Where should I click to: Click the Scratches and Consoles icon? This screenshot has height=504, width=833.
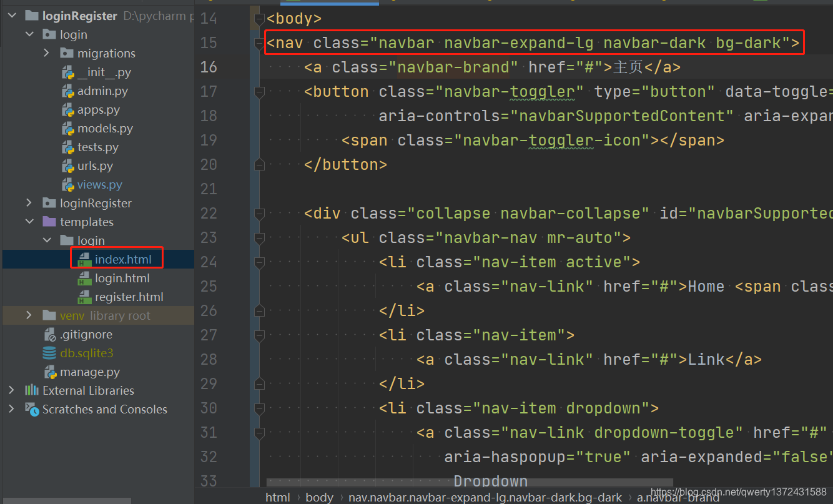[x=32, y=409]
